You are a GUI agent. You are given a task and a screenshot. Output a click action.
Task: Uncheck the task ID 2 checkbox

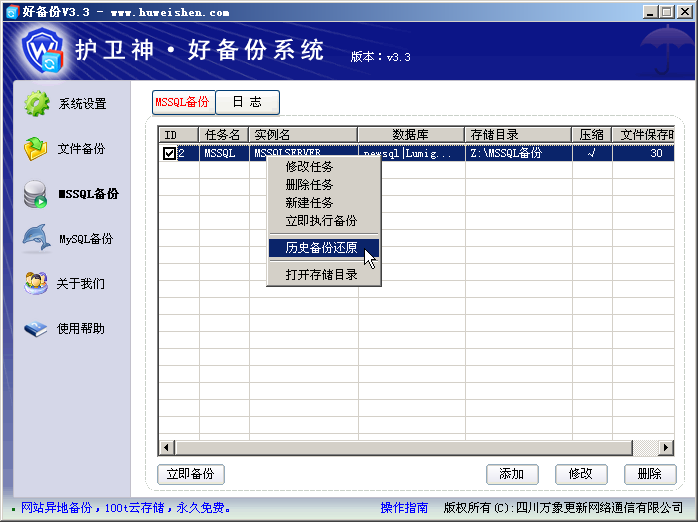pyautogui.click(x=169, y=153)
